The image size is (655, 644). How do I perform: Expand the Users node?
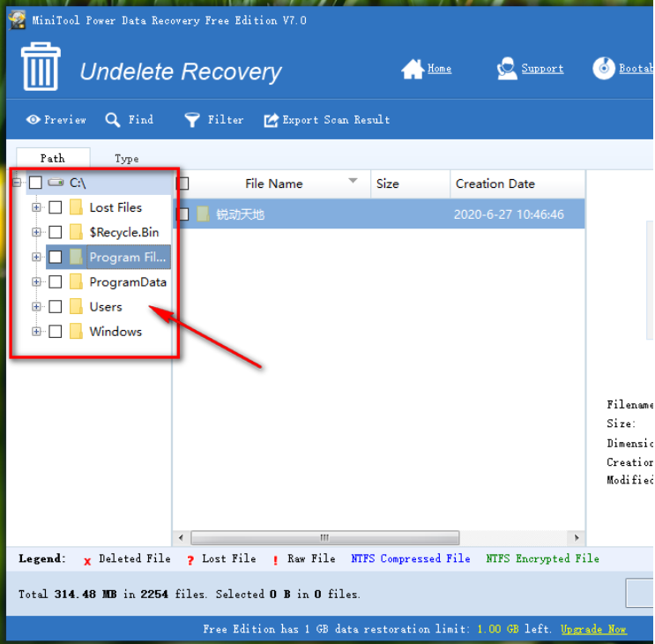(x=36, y=306)
